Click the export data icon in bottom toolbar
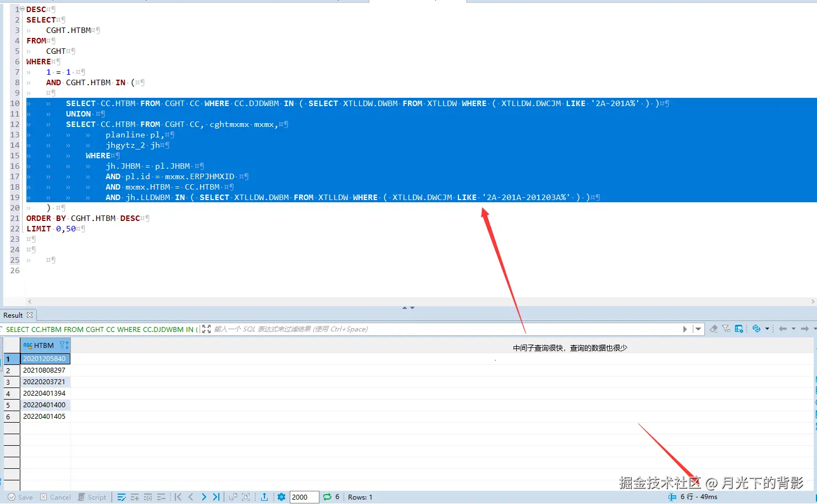The height and width of the screenshot is (504, 817). coord(264,497)
